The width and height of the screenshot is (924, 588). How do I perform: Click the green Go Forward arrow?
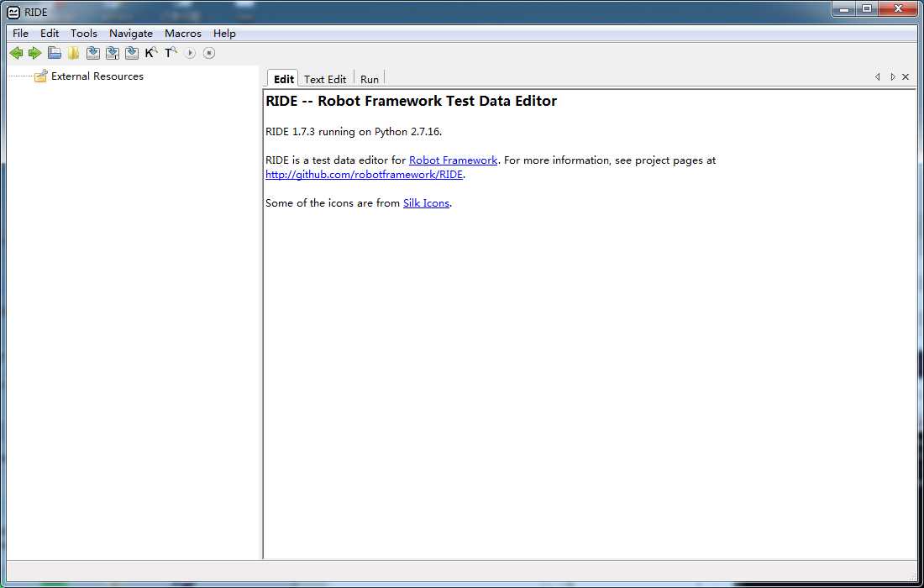pyautogui.click(x=34, y=53)
